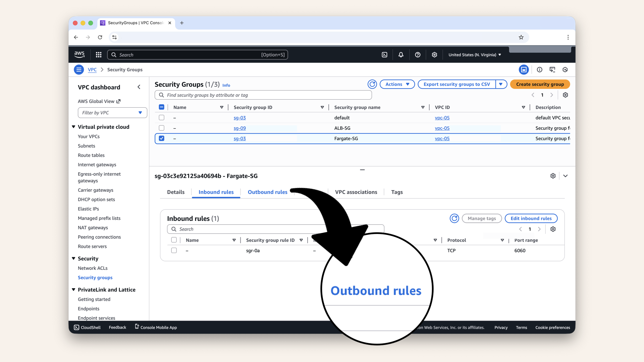Open the notifications bell
Viewport: 644px width, 362px height.
pyautogui.click(x=401, y=54)
